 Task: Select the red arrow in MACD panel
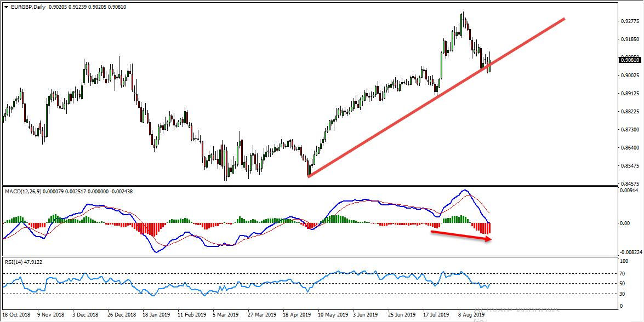pos(460,236)
